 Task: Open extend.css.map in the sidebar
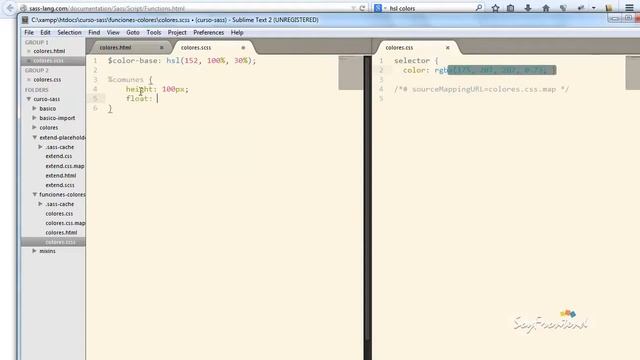pos(65,166)
